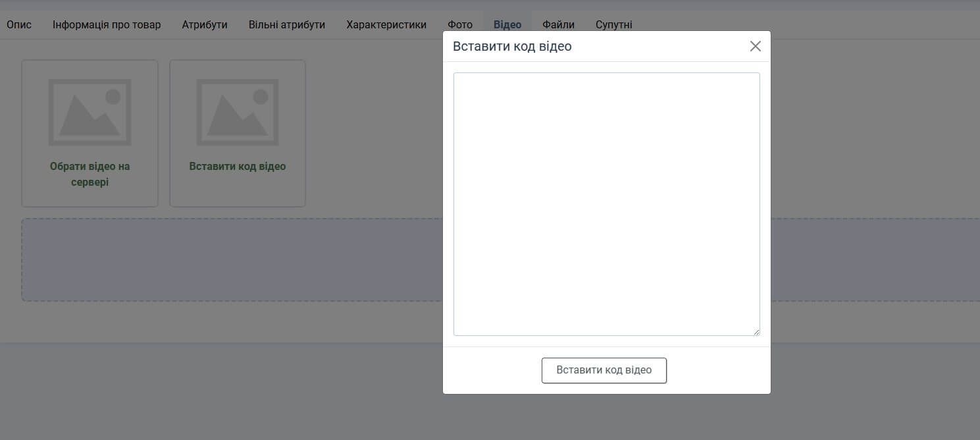The height and width of the screenshot is (440, 980).
Task: Open the Файли tab
Action: (558, 24)
